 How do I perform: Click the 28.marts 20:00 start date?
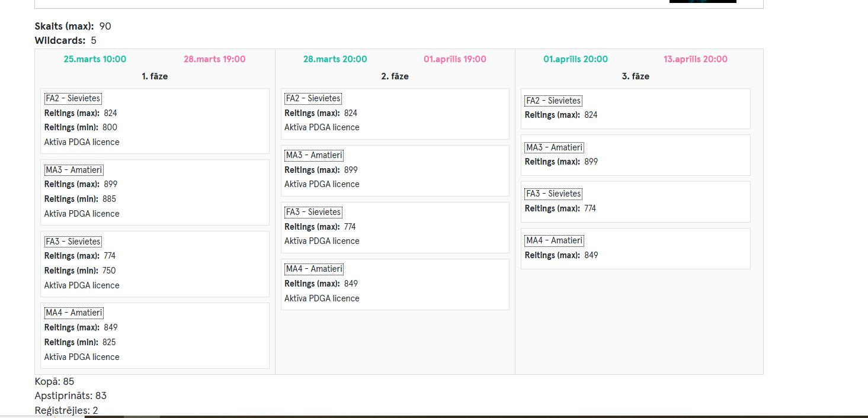tap(335, 59)
